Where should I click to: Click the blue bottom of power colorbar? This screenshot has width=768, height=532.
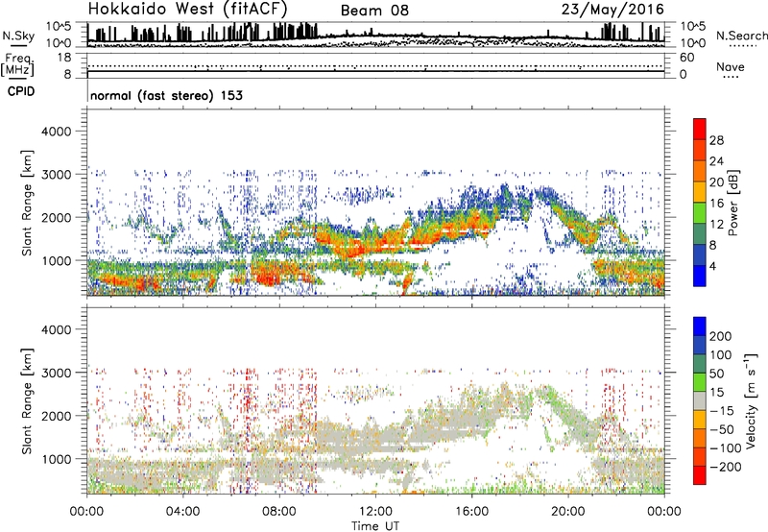pyautogui.click(x=700, y=277)
